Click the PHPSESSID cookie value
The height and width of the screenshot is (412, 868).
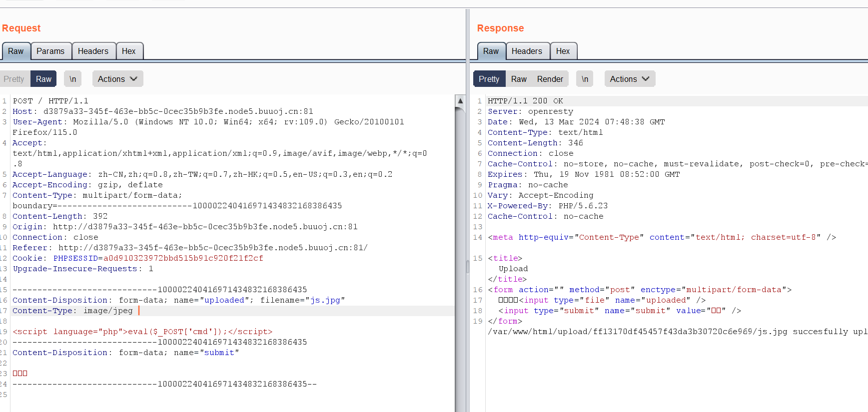coord(183,258)
